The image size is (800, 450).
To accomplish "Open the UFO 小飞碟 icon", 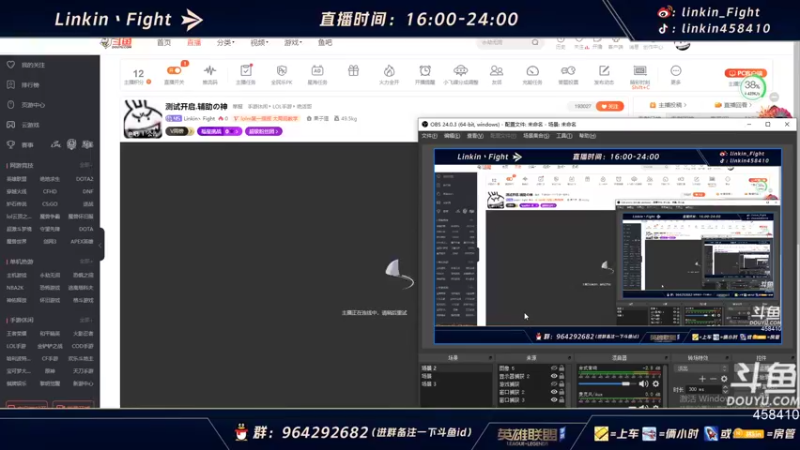I will (x=461, y=70).
